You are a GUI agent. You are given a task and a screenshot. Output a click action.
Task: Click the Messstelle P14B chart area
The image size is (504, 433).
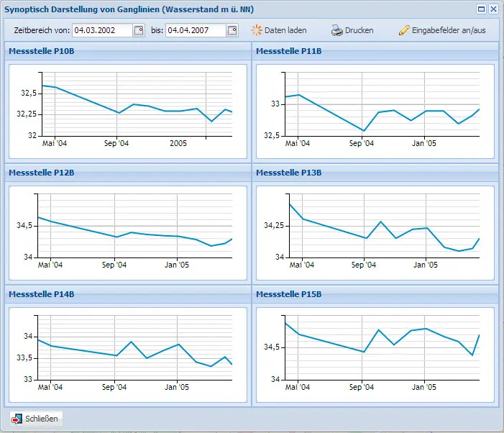(x=128, y=355)
